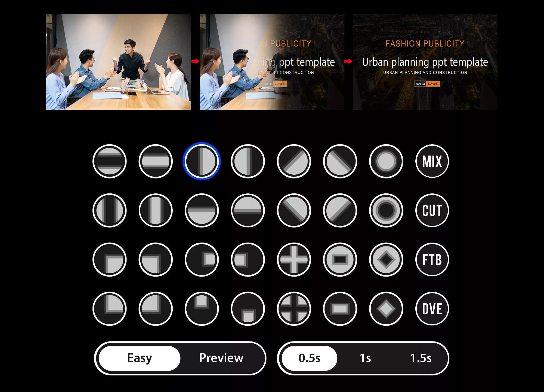The height and width of the screenshot is (392, 544).
Task: Select the diagonal wipe transition
Action: [293, 161]
